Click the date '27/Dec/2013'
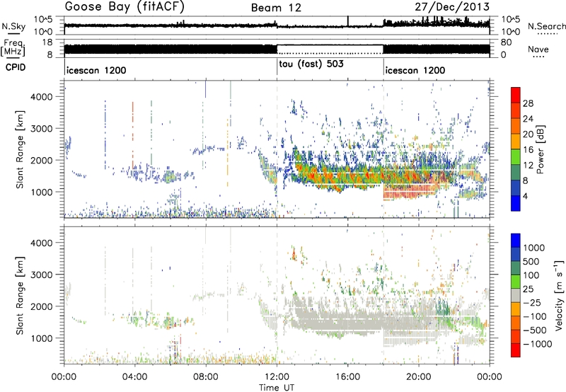 (x=452, y=7)
